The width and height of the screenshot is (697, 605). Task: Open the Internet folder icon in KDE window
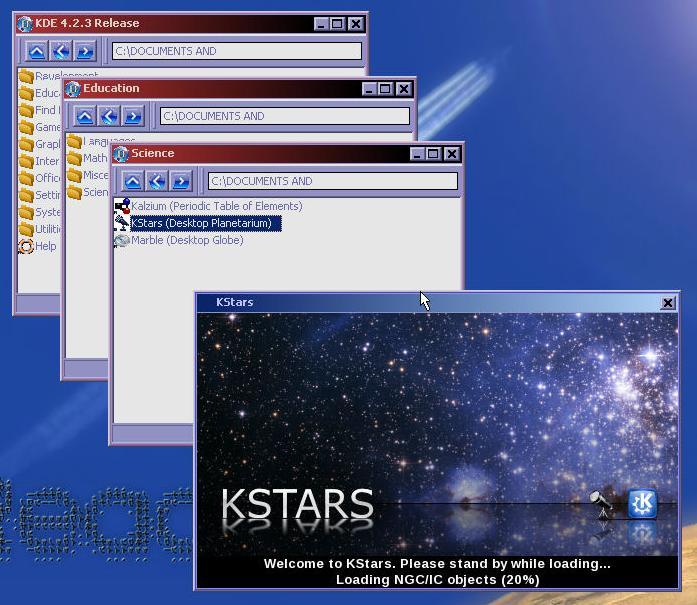click(26, 161)
